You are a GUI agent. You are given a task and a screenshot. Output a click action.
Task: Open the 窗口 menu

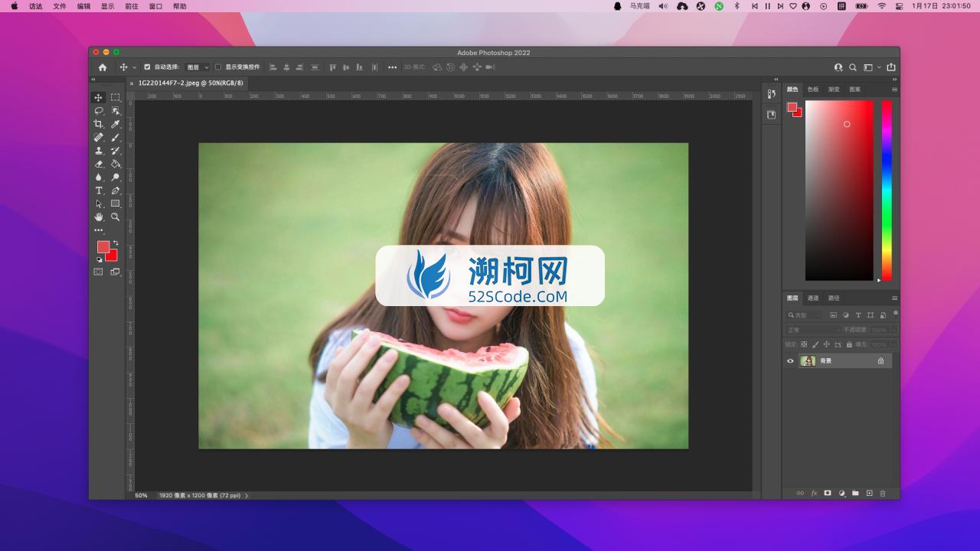pyautogui.click(x=155, y=6)
